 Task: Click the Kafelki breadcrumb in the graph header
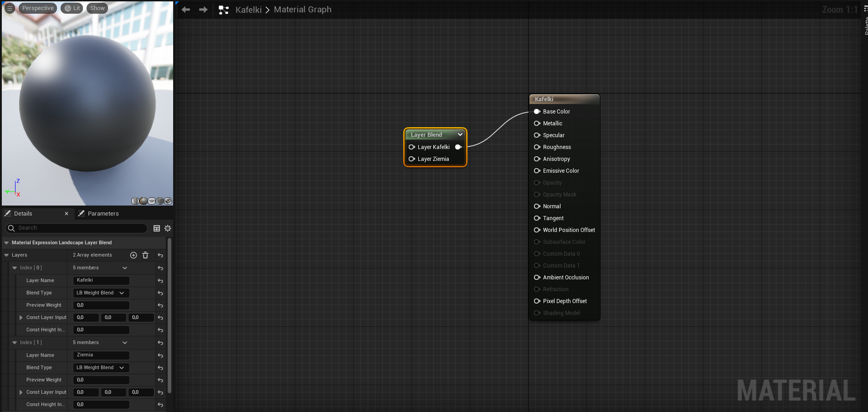click(x=248, y=9)
